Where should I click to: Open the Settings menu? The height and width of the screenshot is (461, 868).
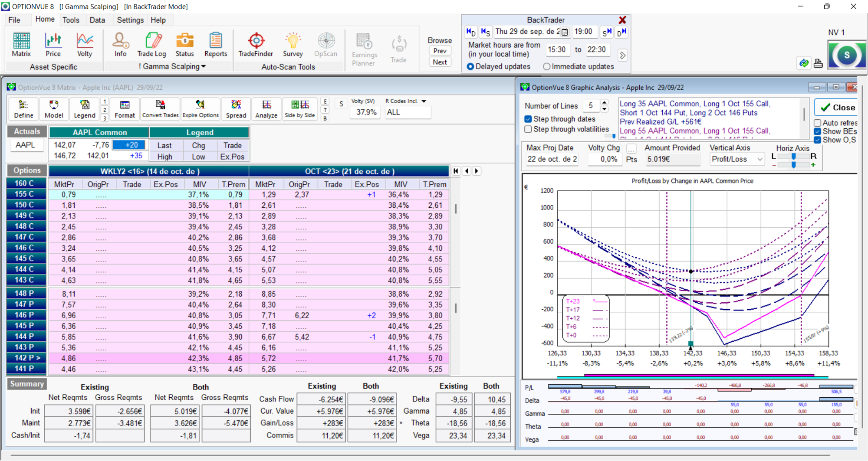coord(130,20)
